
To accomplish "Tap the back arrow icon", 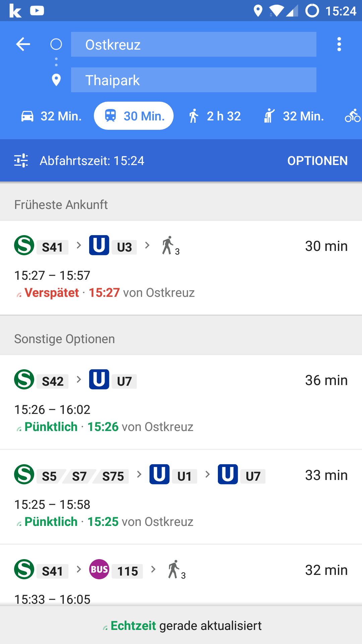I will (23, 44).
